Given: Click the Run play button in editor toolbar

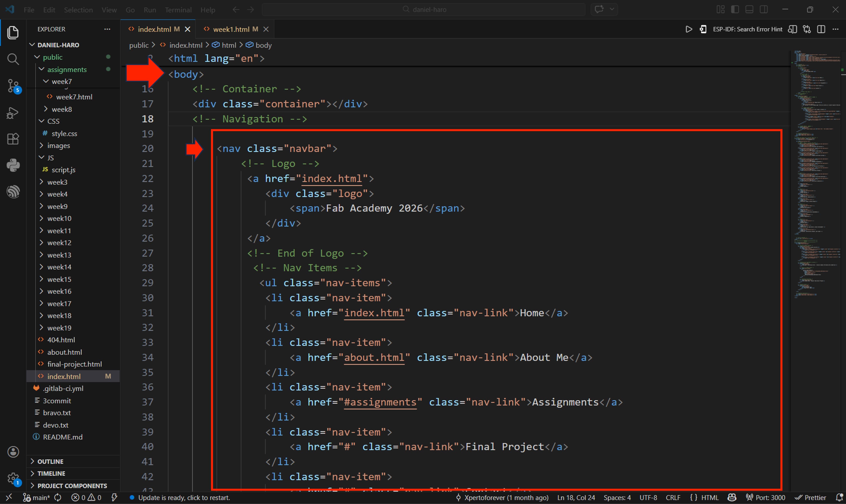Looking at the screenshot, I should pyautogui.click(x=688, y=29).
